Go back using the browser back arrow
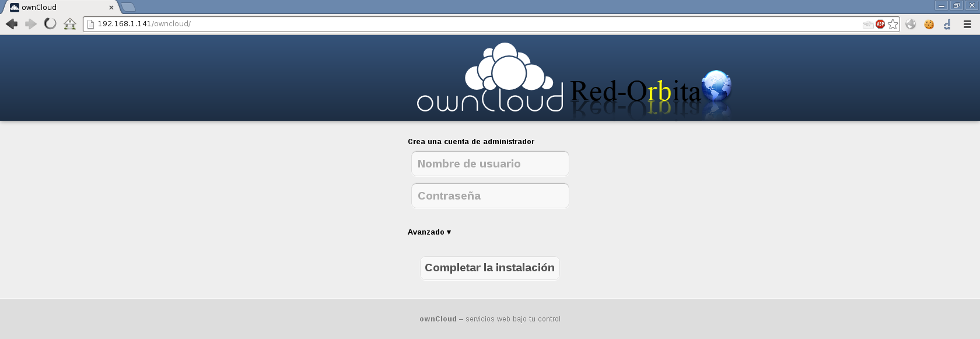Image resolution: width=980 pixels, height=339 pixels. [12, 24]
